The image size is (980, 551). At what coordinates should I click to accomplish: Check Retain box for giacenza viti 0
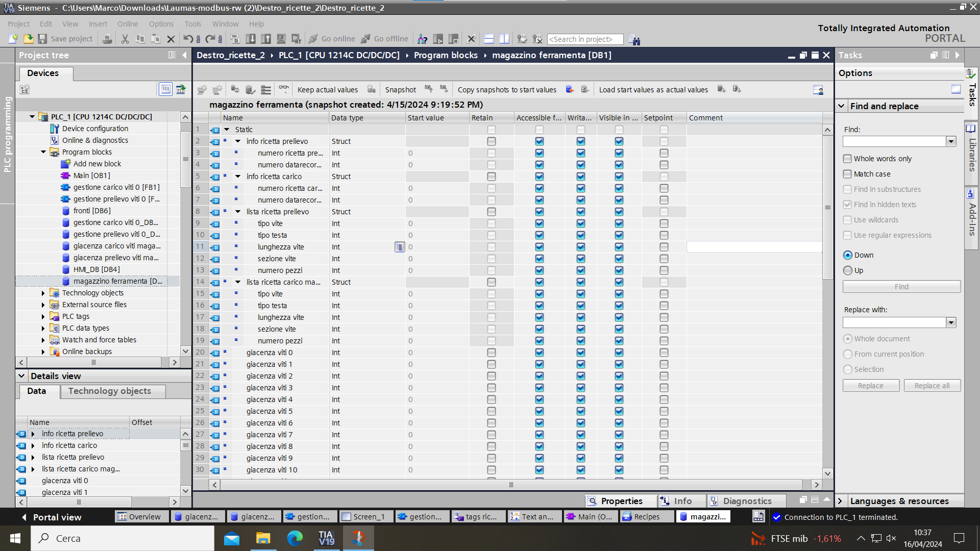491,353
